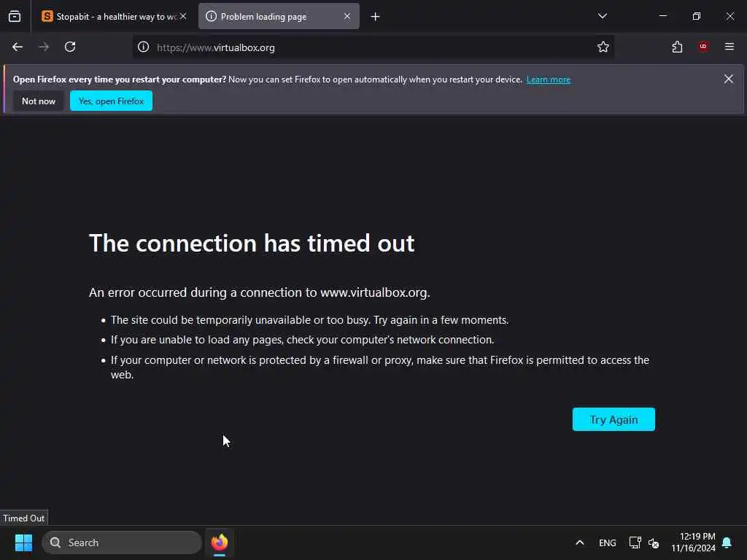Image resolution: width=747 pixels, height=560 pixels.
Task: Open the Firefox application menu
Action: [x=729, y=47]
